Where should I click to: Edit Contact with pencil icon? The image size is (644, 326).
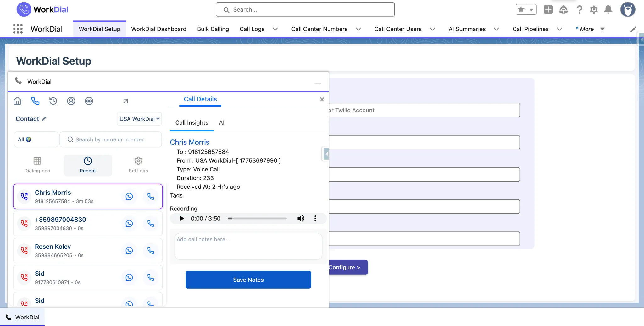[x=44, y=119]
